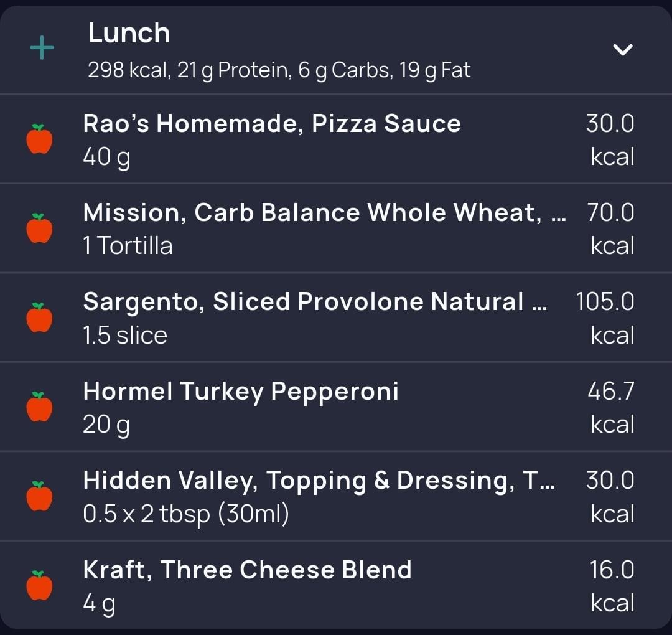Click apple icon beside Mission tortilla
This screenshot has height=635, width=672.
(39, 228)
